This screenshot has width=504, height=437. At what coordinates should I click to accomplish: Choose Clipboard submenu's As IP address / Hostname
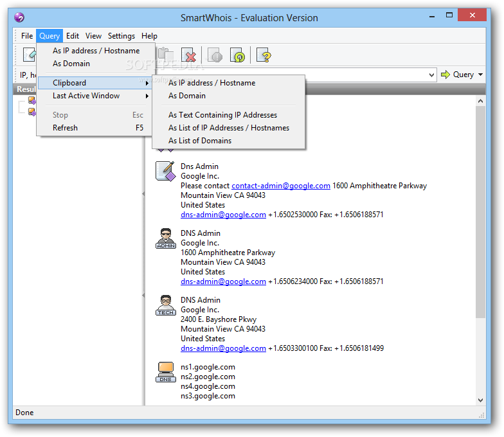[229, 83]
